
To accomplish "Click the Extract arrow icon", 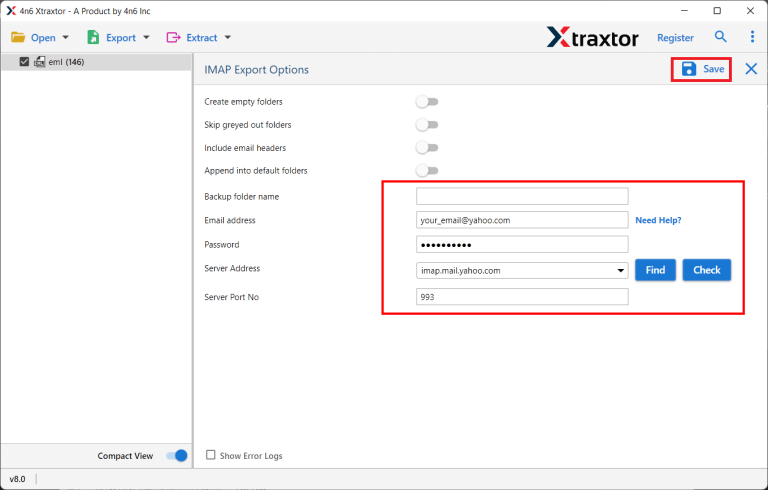I will 173,37.
